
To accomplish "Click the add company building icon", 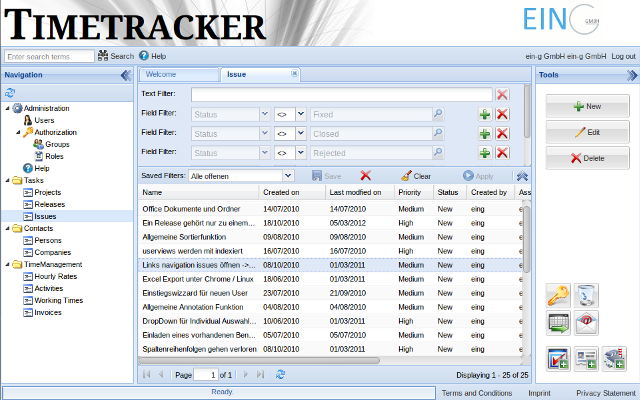I will point(614,360).
